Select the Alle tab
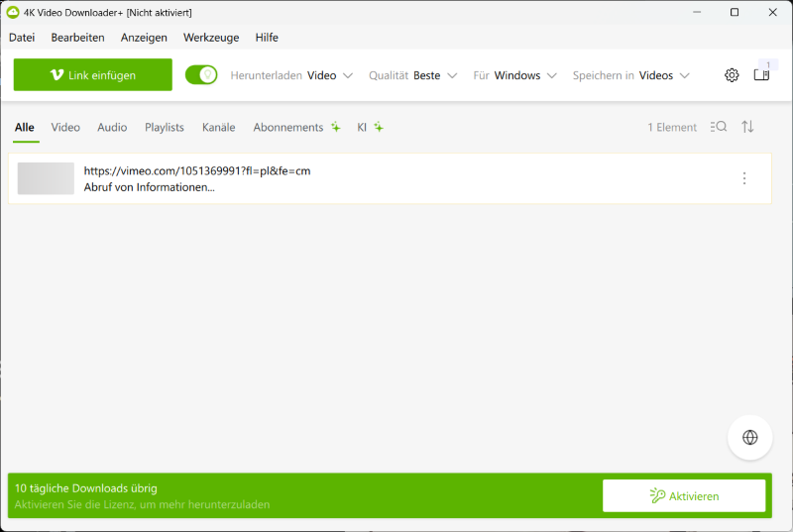The height and width of the screenshot is (532, 793). click(24, 128)
